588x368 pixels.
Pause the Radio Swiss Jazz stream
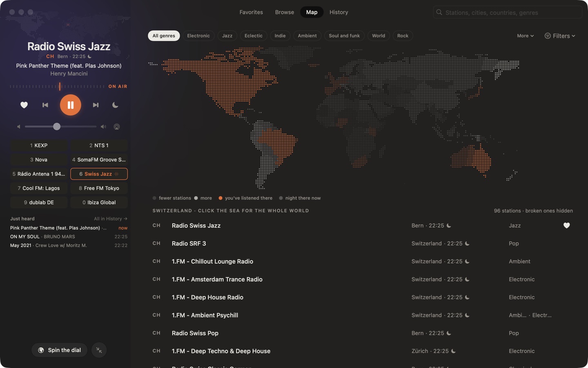pyautogui.click(x=71, y=105)
